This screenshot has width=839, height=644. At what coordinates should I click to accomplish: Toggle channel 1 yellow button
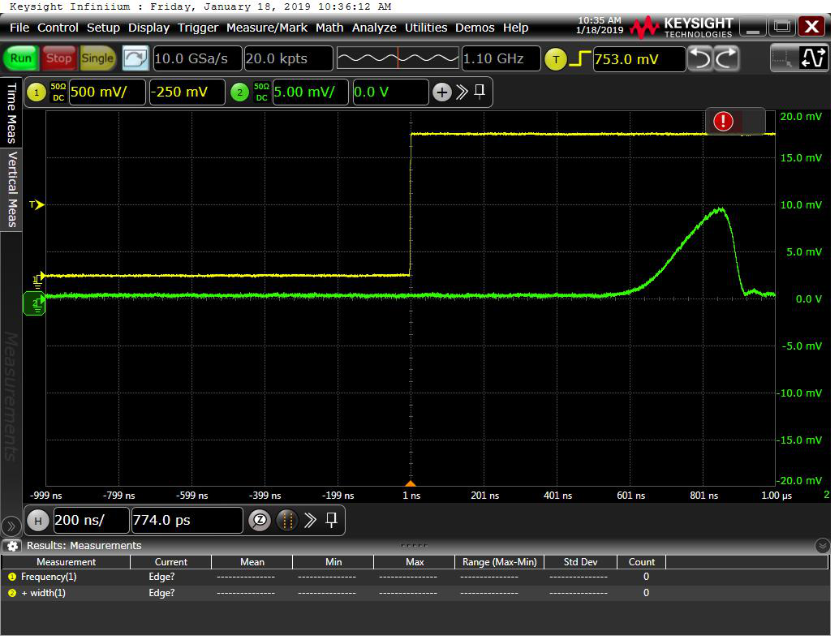tap(37, 92)
